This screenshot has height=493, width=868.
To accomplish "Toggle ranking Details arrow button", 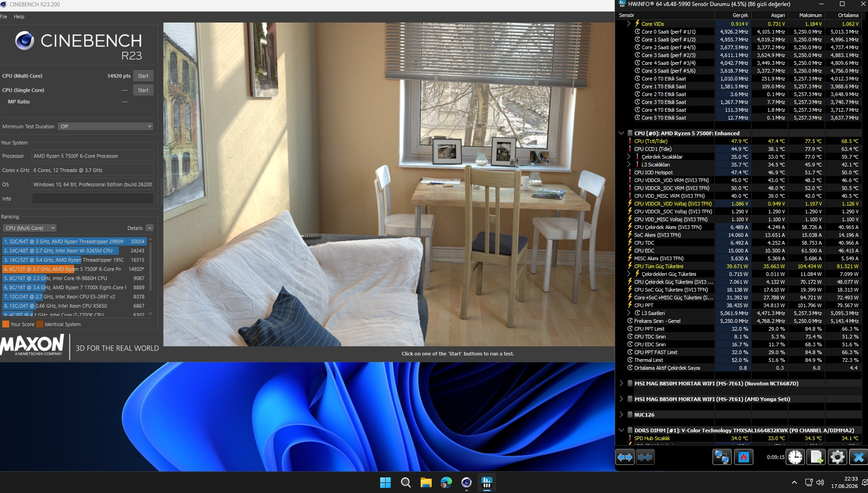I will 150,228.
